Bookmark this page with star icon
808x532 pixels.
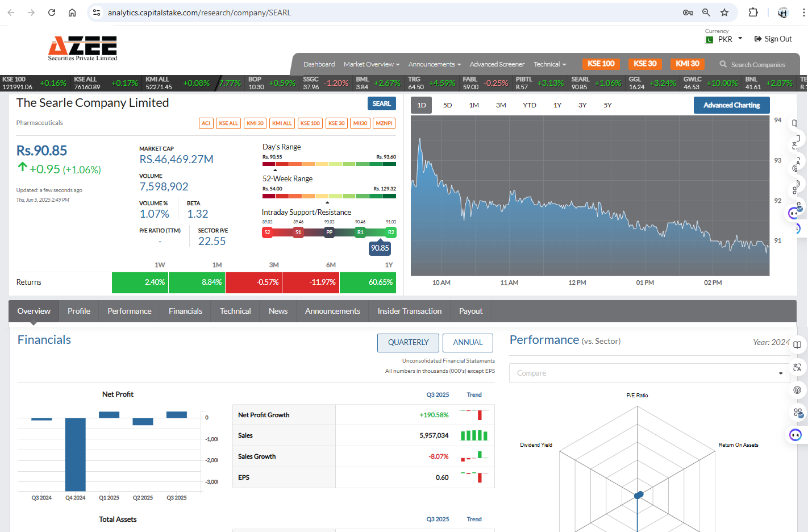[724, 13]
